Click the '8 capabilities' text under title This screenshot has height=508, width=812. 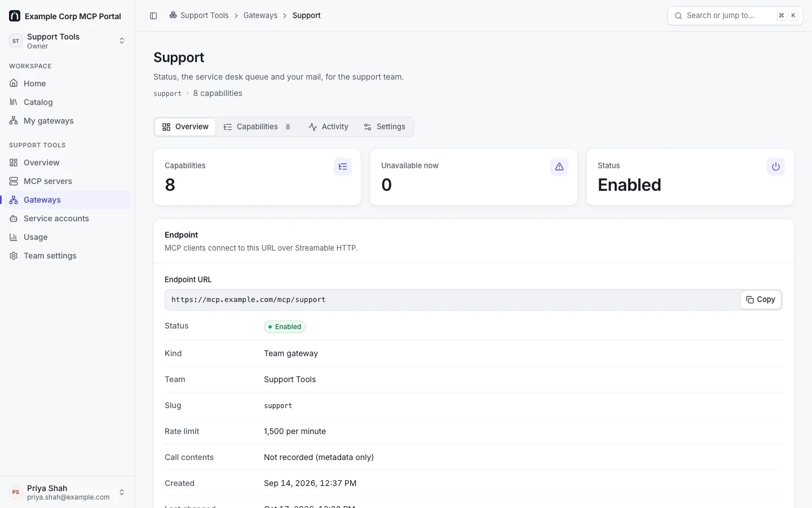[x=218, y=93]
